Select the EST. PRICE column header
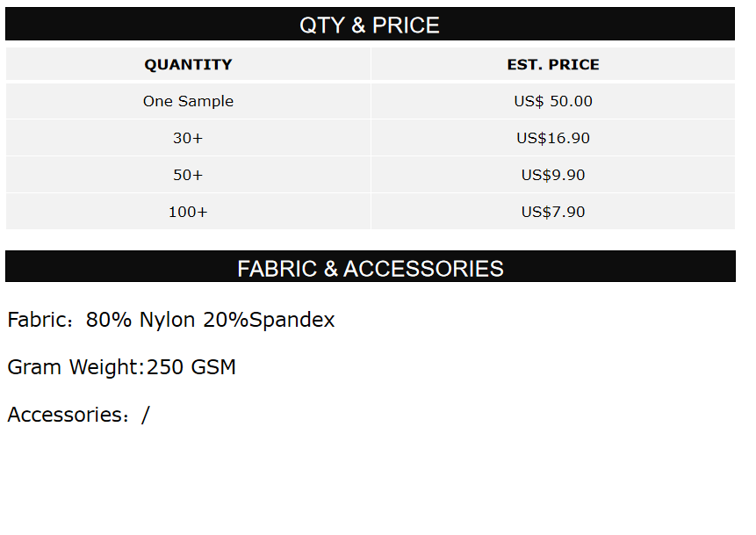This screenshot has height=535, width=756. (553, 64)
